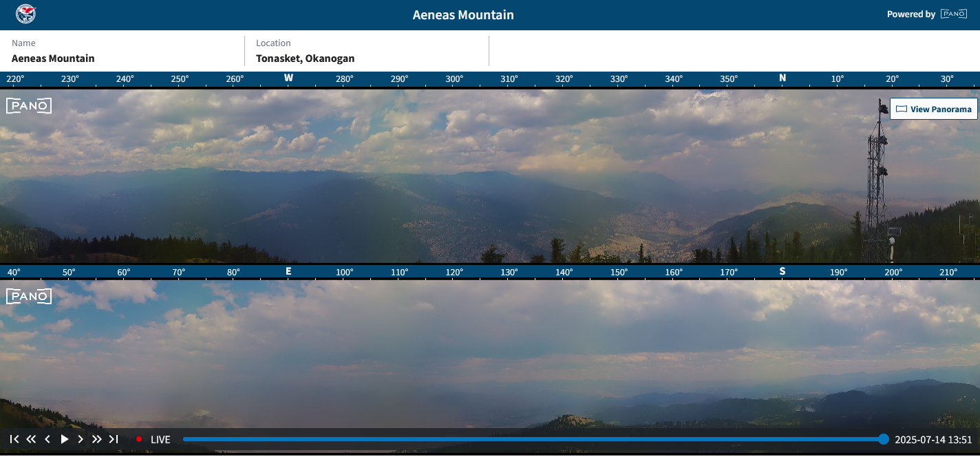
Task: Skip to the latest frame
Action: click(114, 439)
